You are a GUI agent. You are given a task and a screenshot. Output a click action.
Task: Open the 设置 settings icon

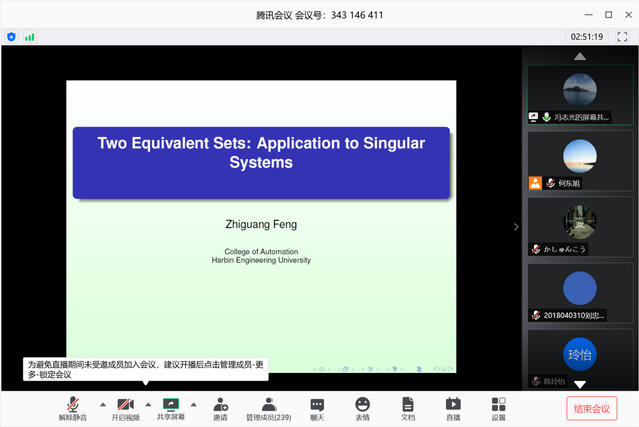[x=498, y=404]
